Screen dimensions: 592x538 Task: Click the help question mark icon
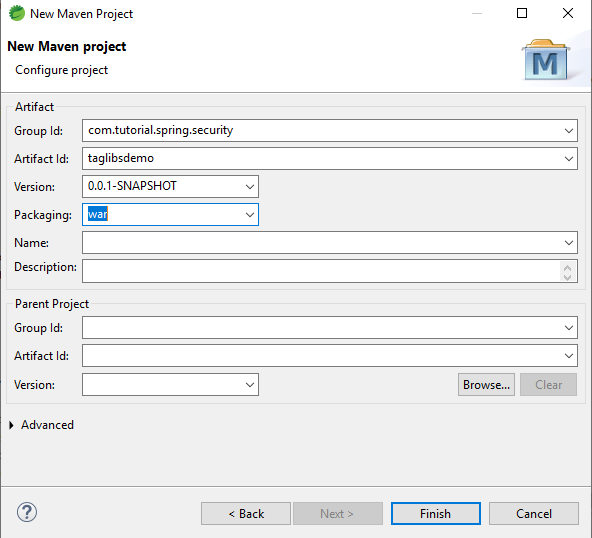click(27, 512)
